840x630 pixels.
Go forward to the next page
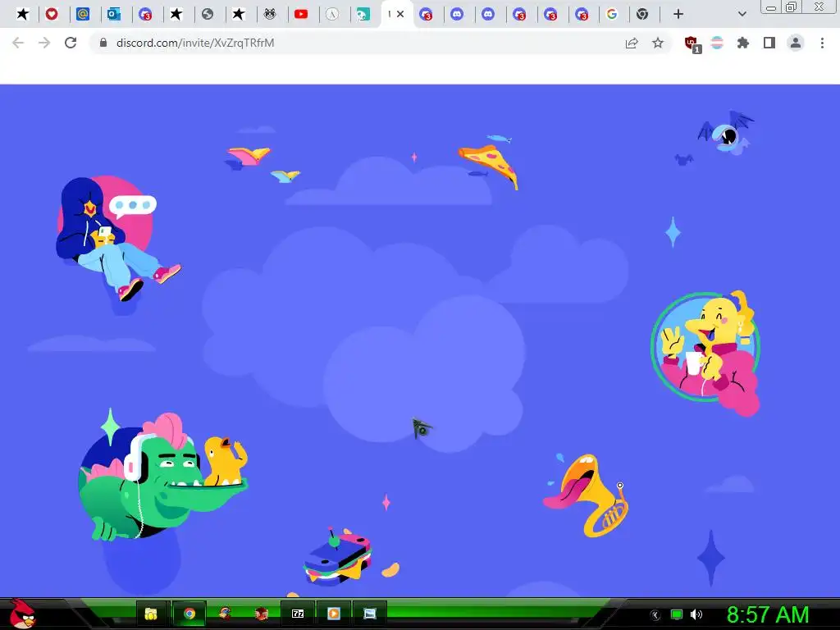(x=44, y=43)
